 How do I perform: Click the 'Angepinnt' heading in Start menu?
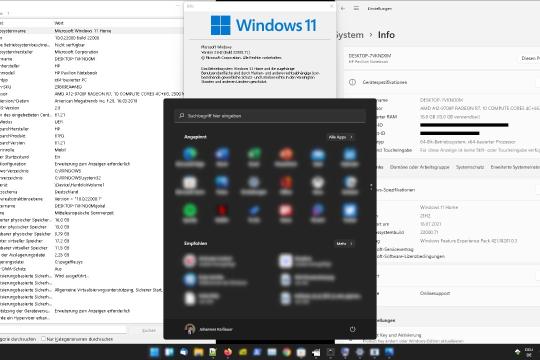point(195,137)
